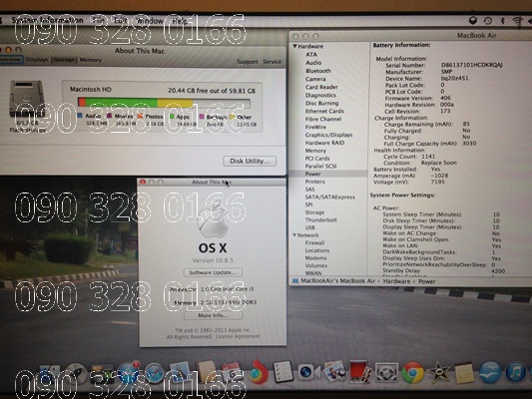Image resolution: width=532 pixels, height=399 pixels.
Task: Open Bluetooth status menu bar icon
Action: tap(503, 21)
